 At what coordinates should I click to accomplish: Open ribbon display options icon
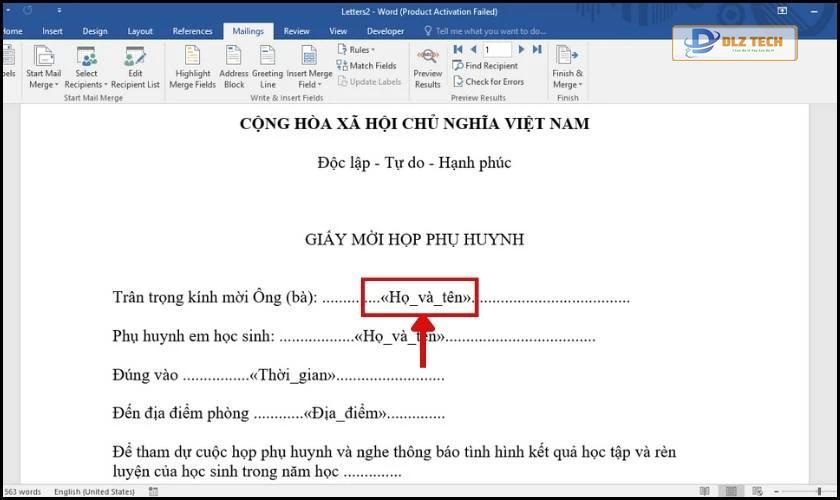tap(782, 11)
